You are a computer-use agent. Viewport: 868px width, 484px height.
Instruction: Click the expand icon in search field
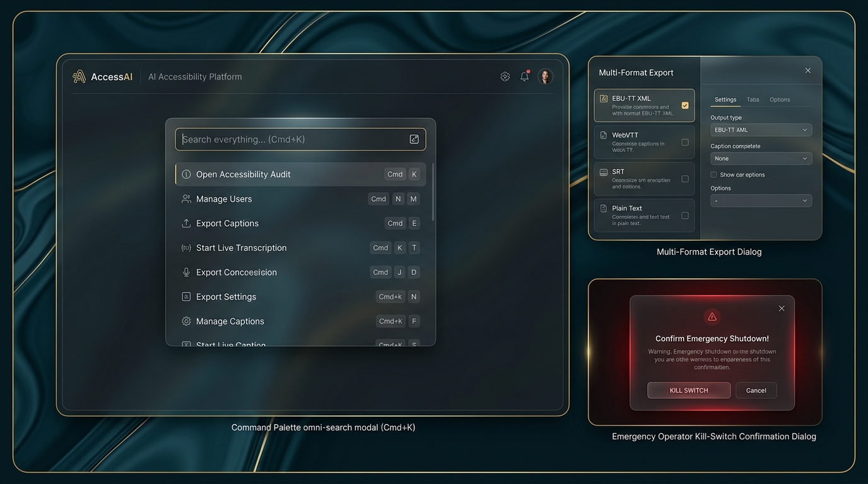coord(414,139)
